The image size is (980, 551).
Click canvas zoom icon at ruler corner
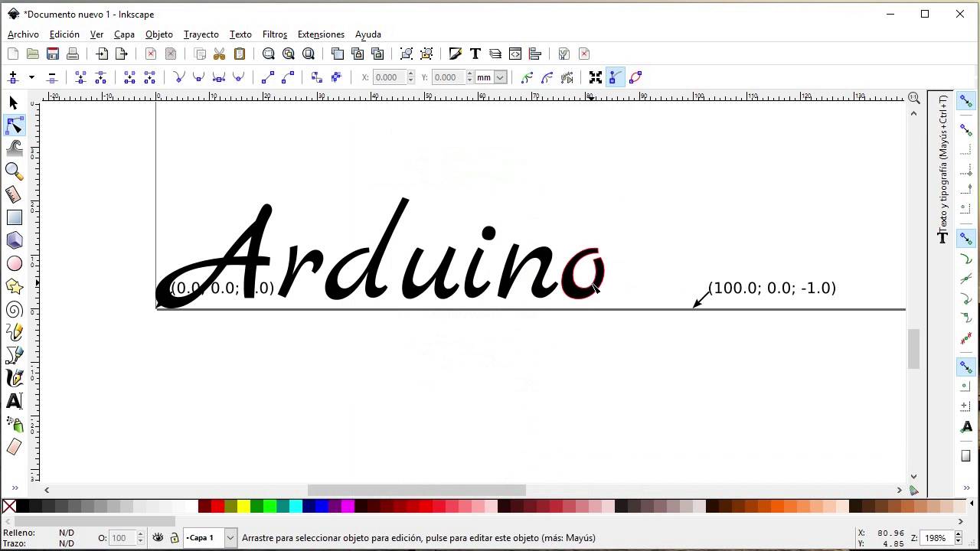pos(913,98)
